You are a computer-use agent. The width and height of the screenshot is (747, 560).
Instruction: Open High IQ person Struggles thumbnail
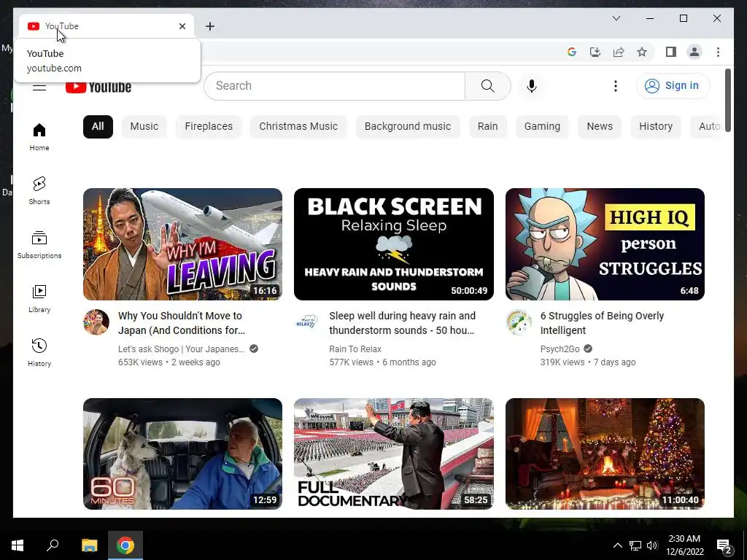(x=605, y=244)
